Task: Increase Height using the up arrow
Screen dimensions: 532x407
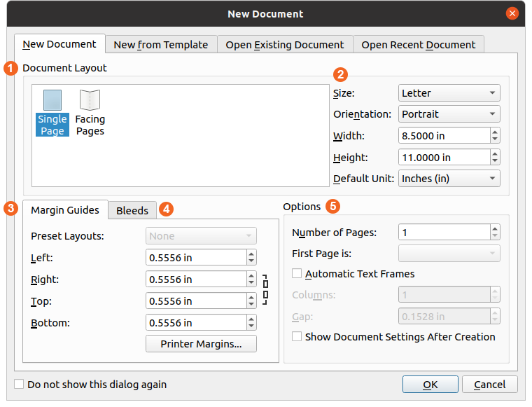Action: click(495, 154)
